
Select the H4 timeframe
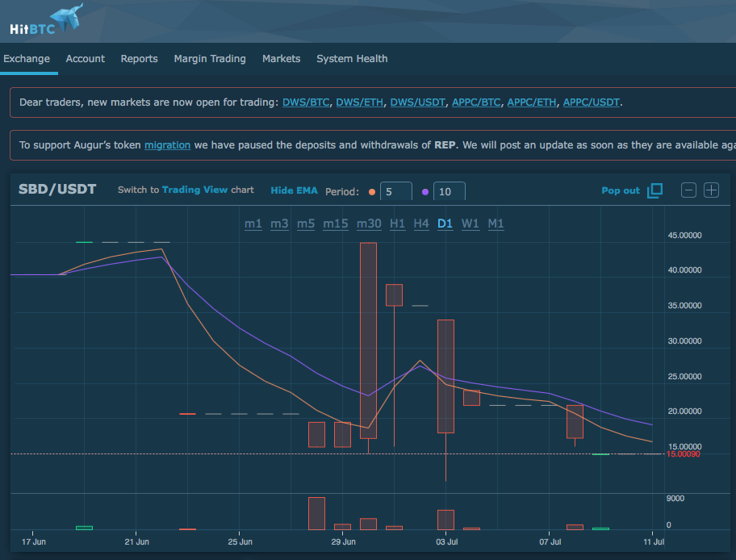tap(421, 224)
